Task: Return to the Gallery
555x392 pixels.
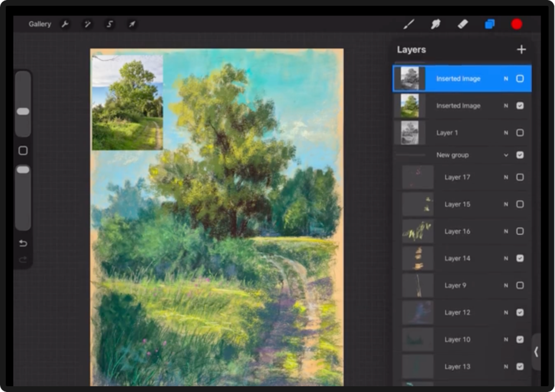Action: [x=40, y=24]
